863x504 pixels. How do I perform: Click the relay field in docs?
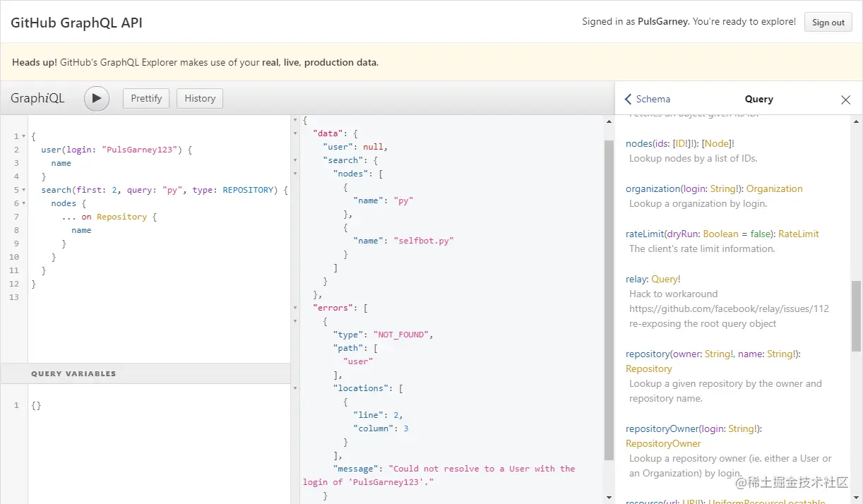[636, 279]
